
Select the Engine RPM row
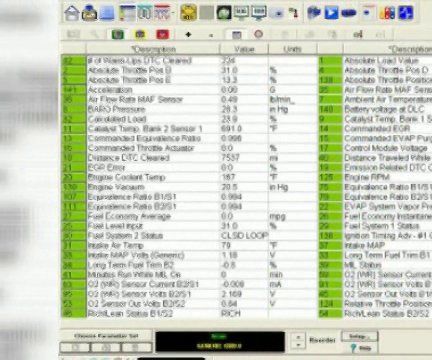(x=375, y=177)
